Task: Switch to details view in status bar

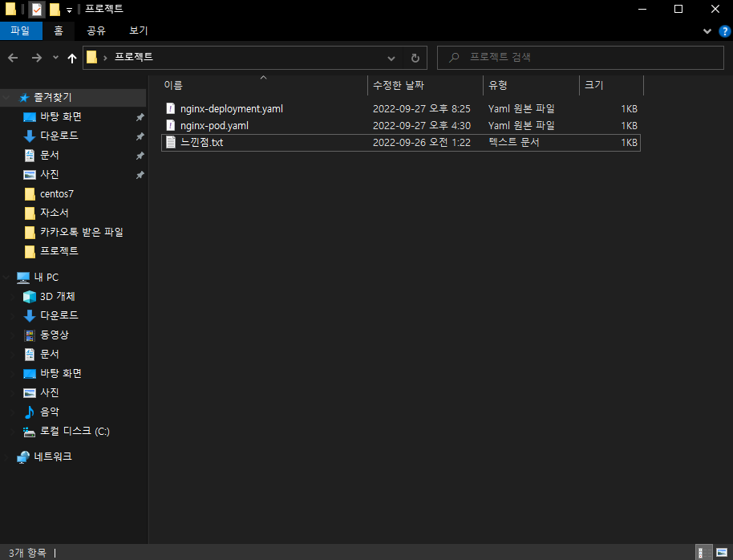Action: [x=703, y=553]
